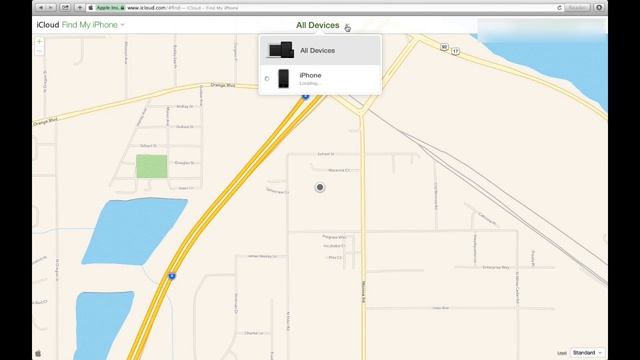Reload the page with the refresh icon
This screenshot has width=640, height=360.
560,7
